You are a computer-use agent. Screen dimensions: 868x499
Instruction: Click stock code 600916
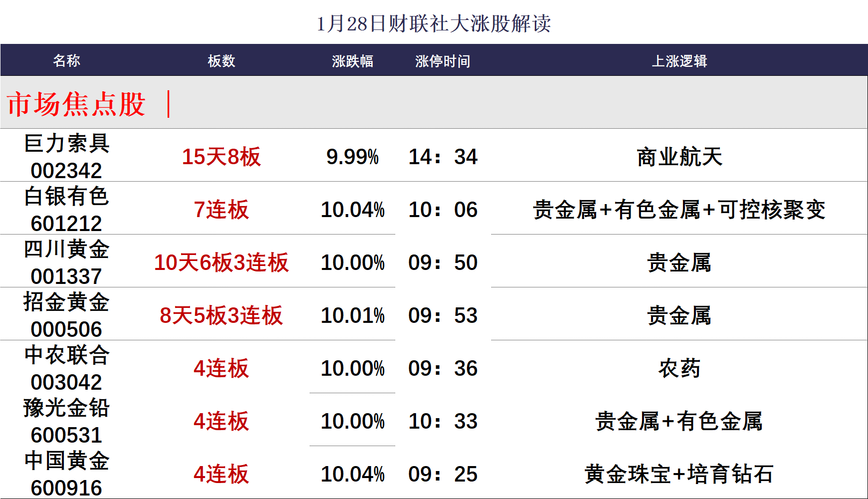coord(66,488)
